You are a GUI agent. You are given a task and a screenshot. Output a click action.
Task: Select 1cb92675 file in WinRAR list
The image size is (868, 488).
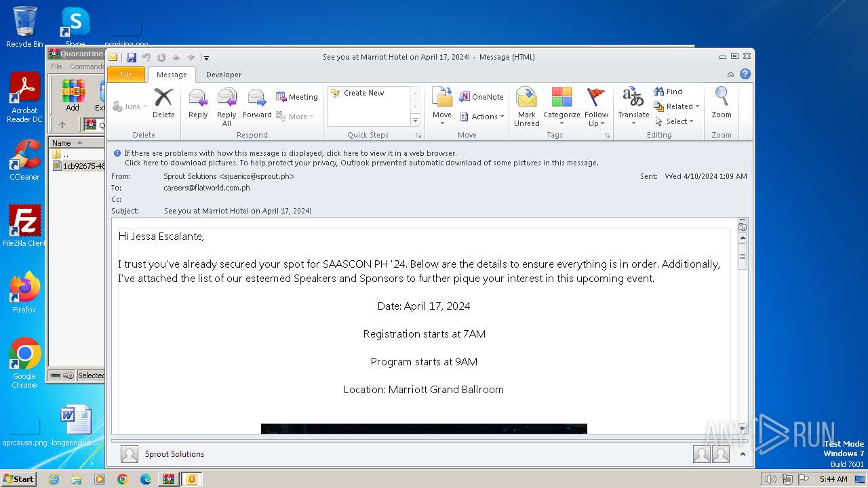pyautogui.click(x=79, y=166)
